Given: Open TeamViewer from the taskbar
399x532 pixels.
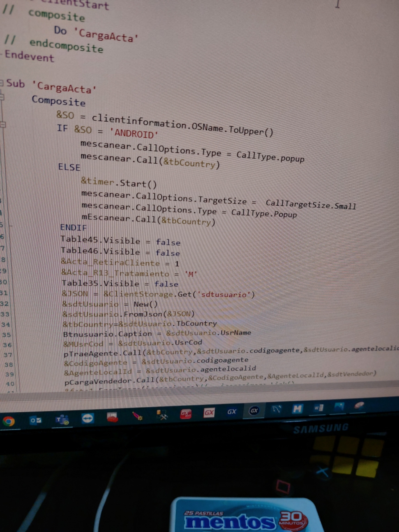Looking at the screenshot, I should coord(88,418).
